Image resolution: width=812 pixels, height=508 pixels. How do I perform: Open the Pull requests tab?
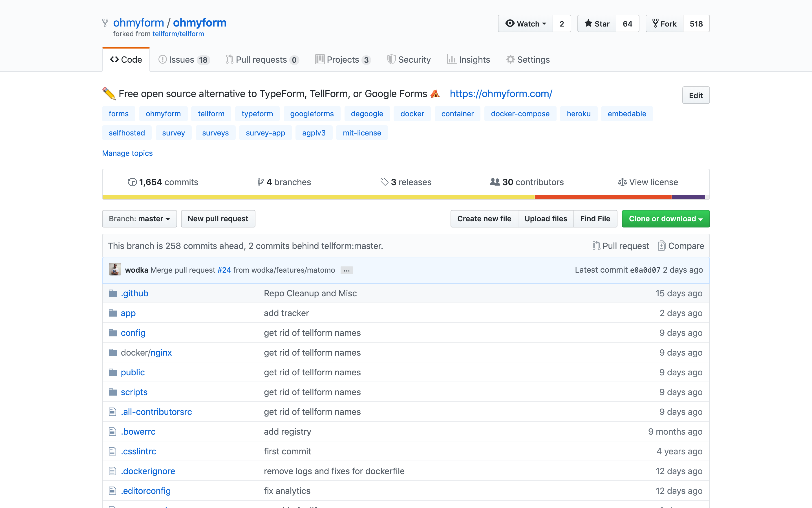262,60
